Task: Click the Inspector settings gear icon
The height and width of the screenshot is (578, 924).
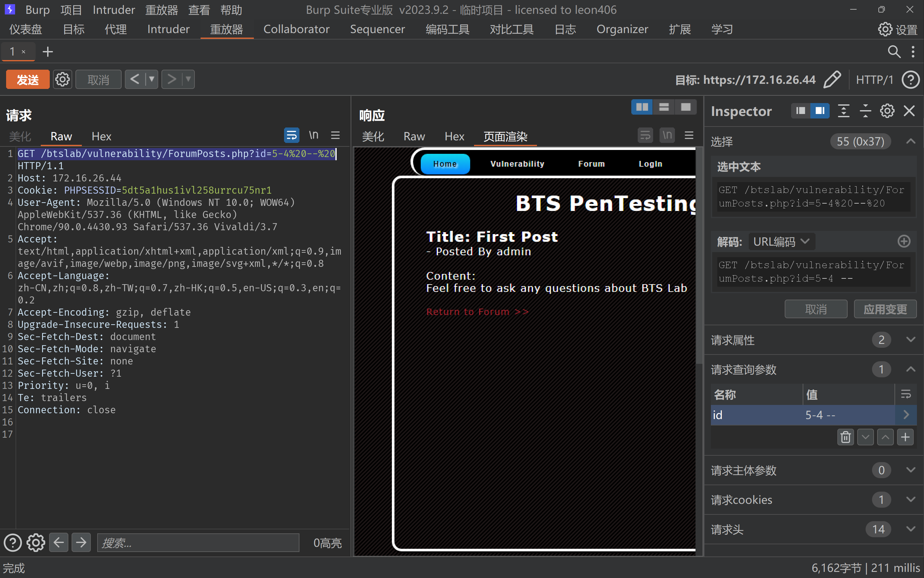Action: [886, 111]
